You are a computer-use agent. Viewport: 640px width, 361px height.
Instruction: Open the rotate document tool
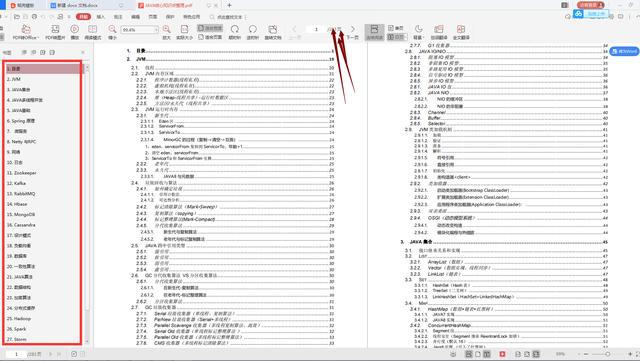[273, 32]
